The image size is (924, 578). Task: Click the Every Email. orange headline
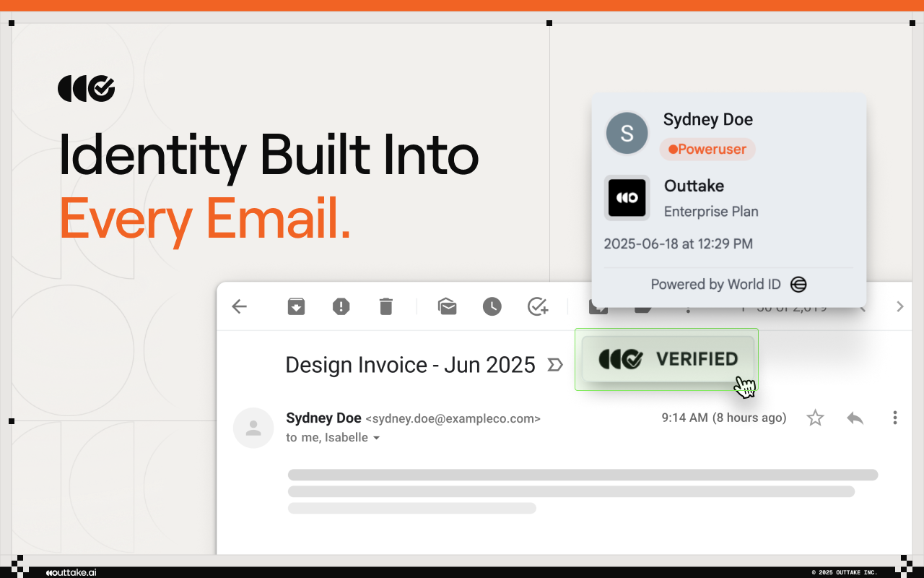click(205, 219)
